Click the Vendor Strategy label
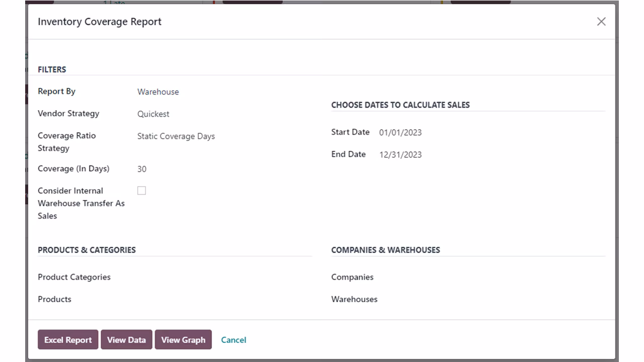The width and height of the screenshot is (644, 362). (68, 113)
